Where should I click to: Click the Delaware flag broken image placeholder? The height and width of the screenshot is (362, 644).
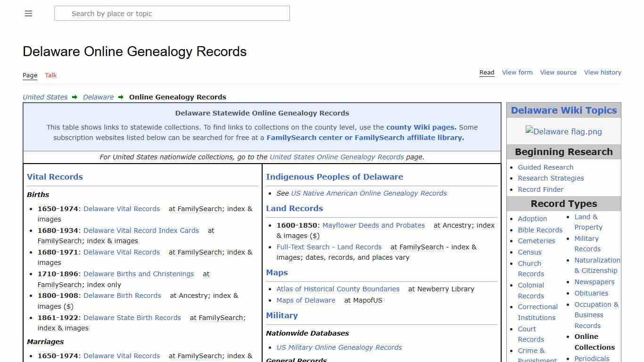point(563,132)
